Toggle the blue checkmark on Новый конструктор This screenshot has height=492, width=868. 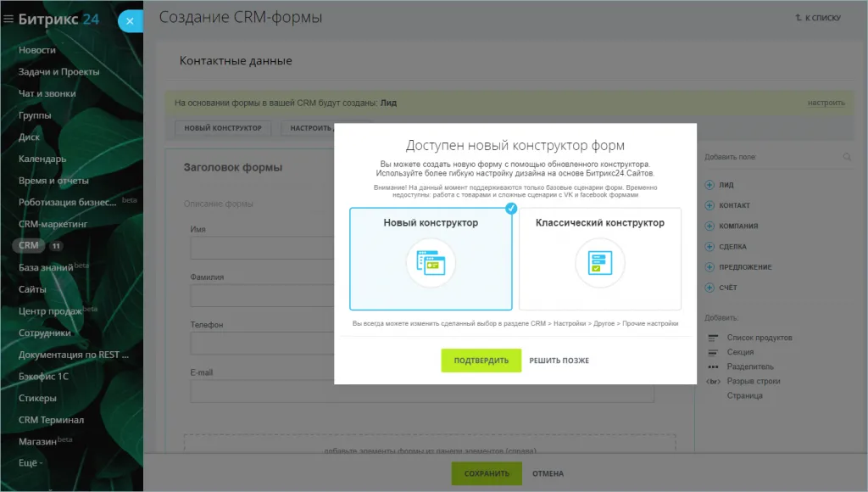511,208
